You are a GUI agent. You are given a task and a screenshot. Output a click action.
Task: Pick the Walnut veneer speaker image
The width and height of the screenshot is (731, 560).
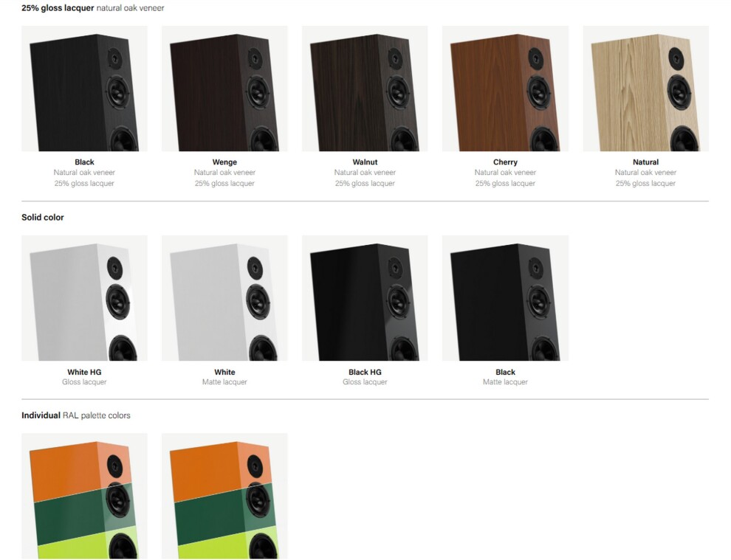tap(365, 89)
